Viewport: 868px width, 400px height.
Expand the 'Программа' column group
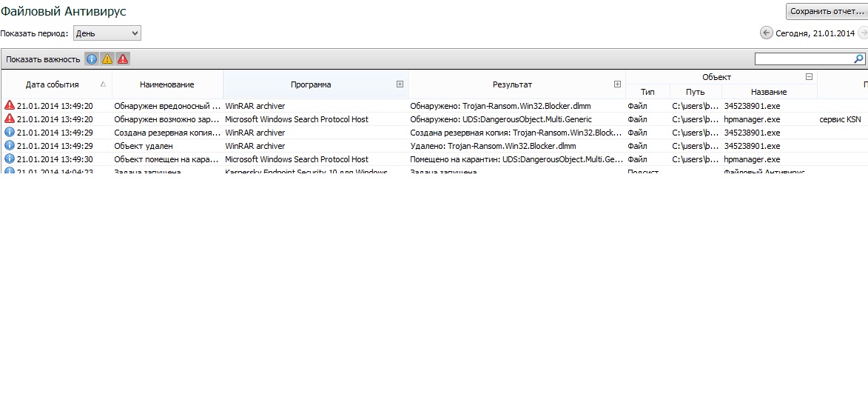[400, 84]
